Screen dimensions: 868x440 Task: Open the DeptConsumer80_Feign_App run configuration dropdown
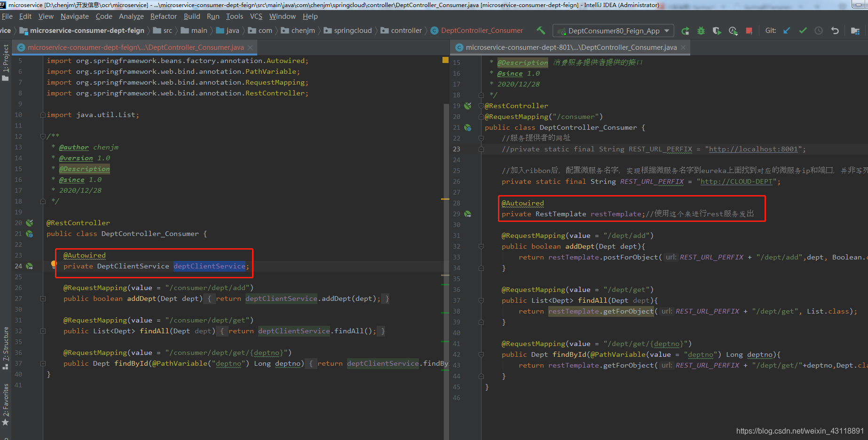[613, 31]
